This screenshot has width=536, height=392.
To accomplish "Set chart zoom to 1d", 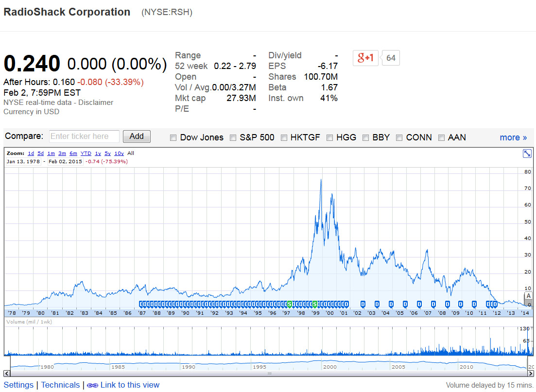I will [x=31, y=153].
